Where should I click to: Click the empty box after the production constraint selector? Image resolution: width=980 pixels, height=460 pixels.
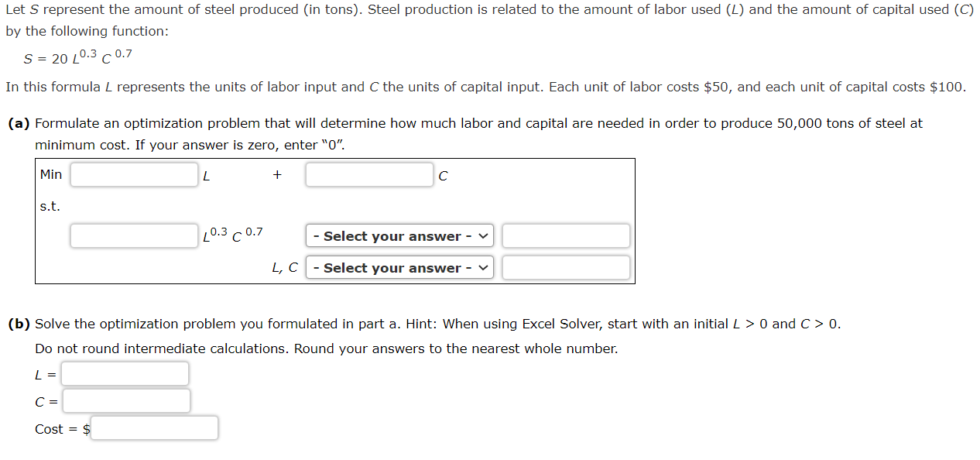(566, 235)
